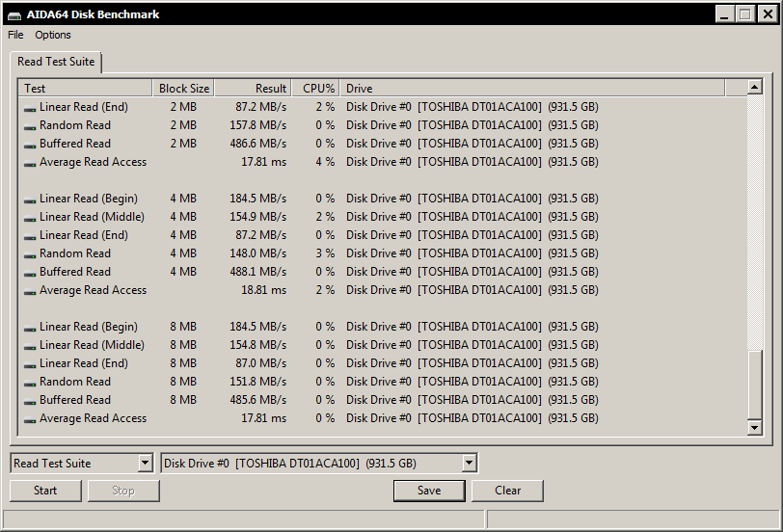Sort by the Test column header

(85, 89)
